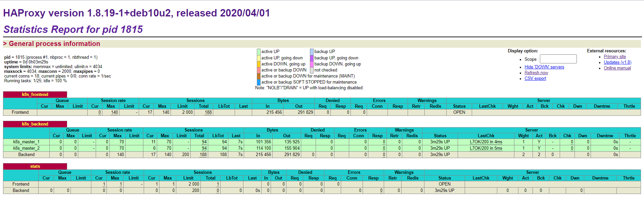Click k8s_backend Dwntme column header

tap(605, 136)
